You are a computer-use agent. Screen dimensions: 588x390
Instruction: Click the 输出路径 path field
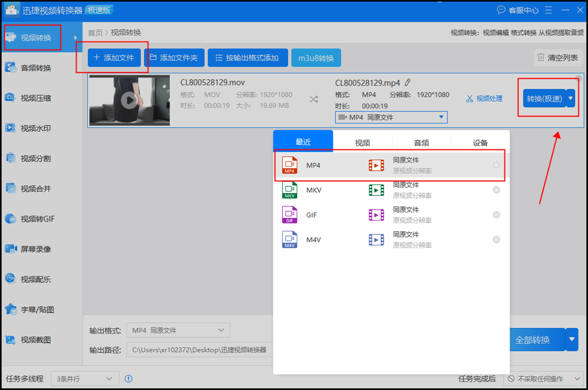[200, 350]
